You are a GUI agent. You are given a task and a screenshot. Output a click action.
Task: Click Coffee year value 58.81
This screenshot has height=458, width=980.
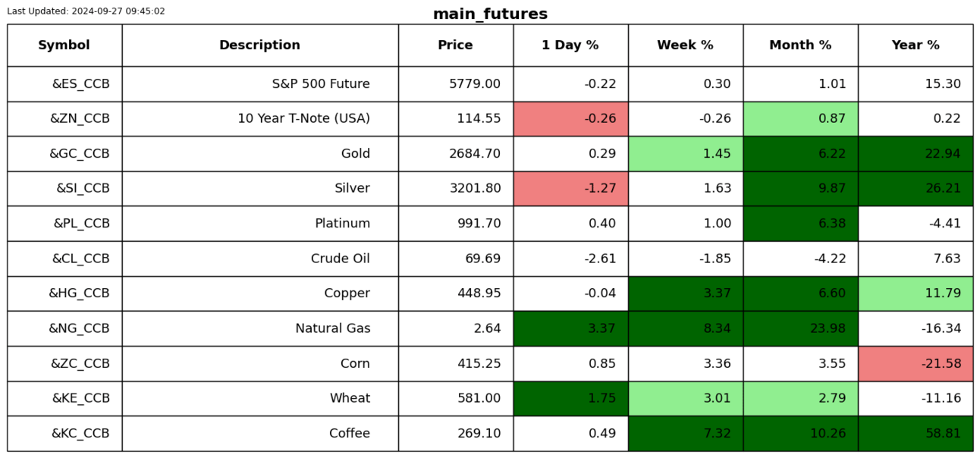(916, 434)
